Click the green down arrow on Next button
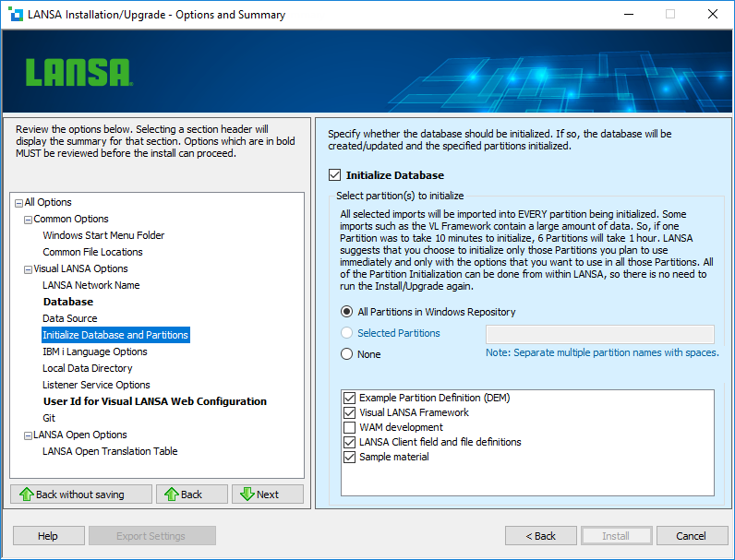 (247, 494)
